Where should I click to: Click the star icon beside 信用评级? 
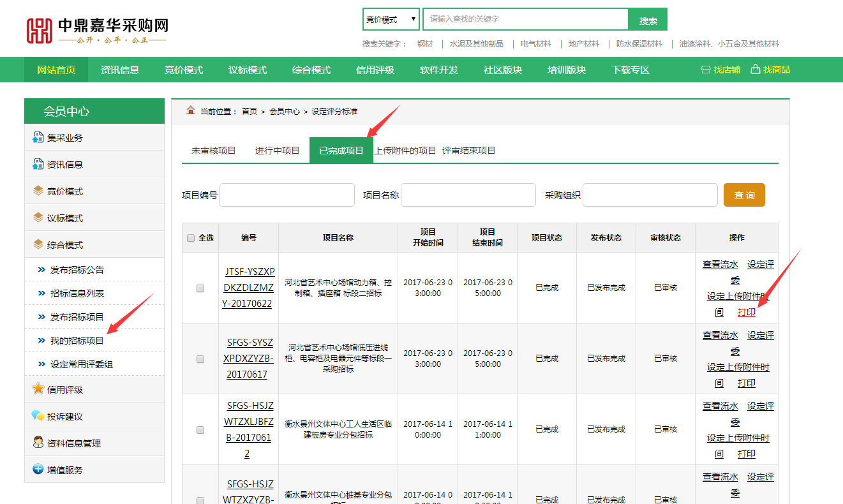(38, 389)
